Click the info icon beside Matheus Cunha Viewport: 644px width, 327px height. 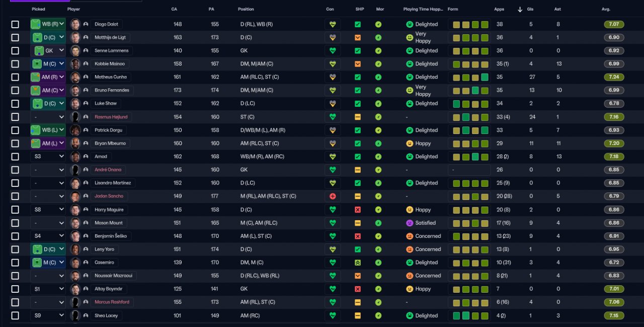86,77
